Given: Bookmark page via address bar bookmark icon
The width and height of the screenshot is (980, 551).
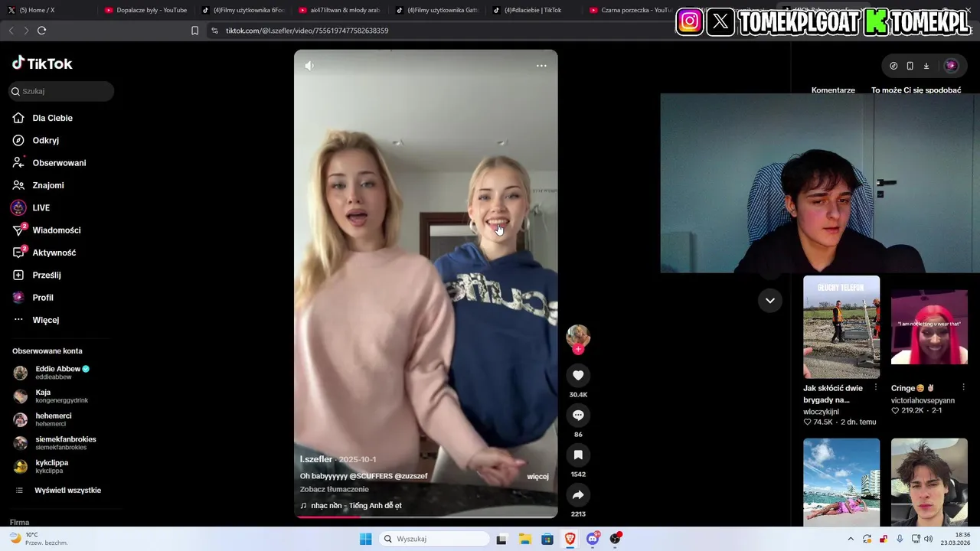Looking at the screenshot, I should 194,31.
